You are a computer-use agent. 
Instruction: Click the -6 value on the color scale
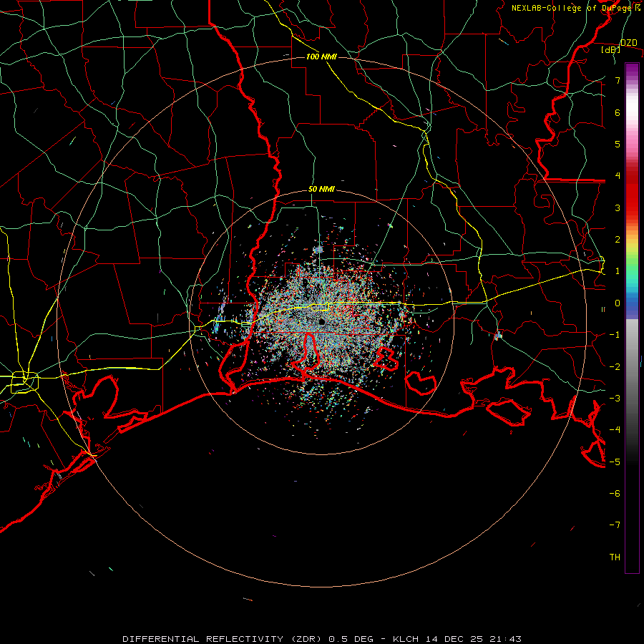(x=615, y=494)
